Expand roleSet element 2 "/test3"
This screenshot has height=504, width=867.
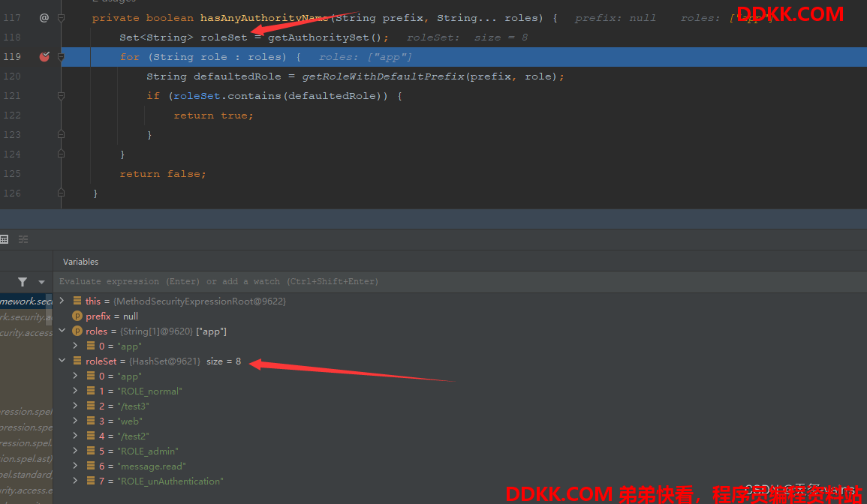pyautogui.click(x=75, y=405)
